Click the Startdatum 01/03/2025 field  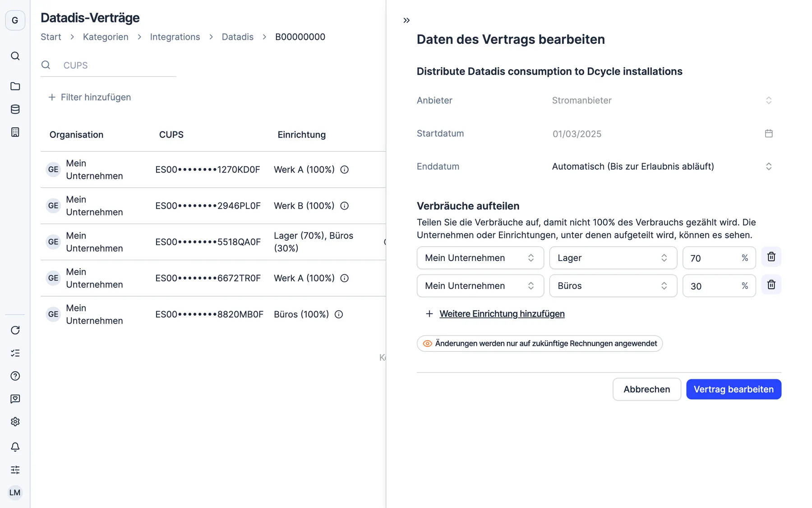662,134
